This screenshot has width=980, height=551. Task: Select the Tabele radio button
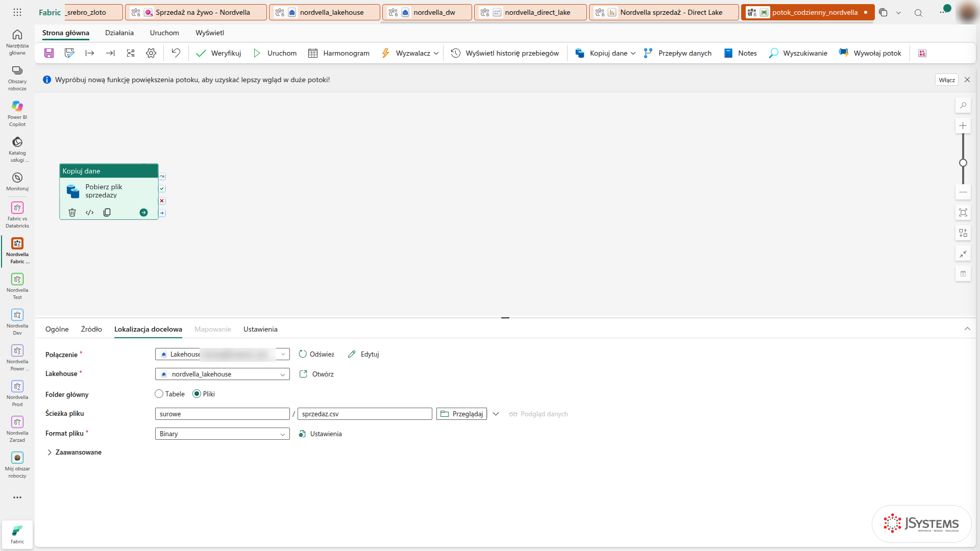pyautogui.click(x=159, y=394)
